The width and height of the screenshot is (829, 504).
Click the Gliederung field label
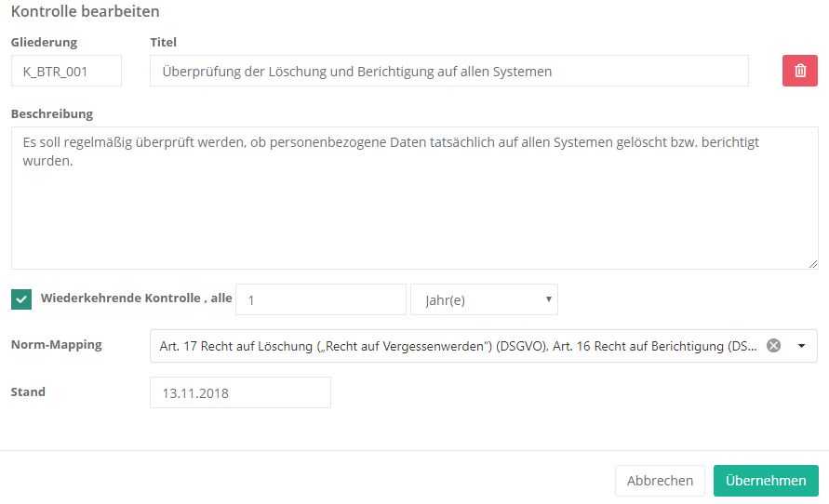44,42
